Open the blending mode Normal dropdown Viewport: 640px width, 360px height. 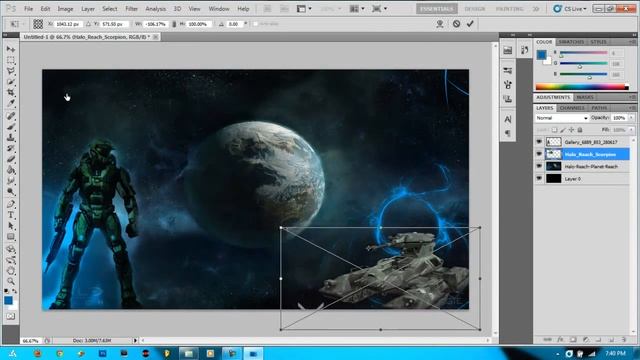[x=562, y=118]
